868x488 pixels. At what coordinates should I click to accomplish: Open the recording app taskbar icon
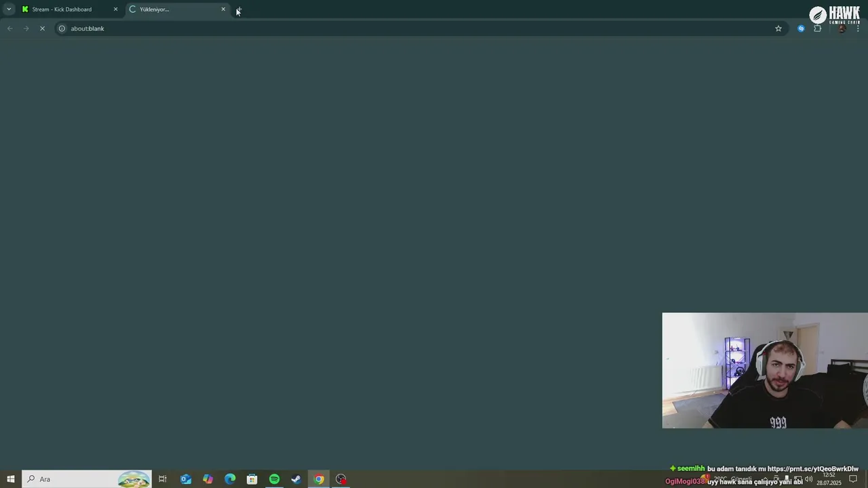(341, 479)
